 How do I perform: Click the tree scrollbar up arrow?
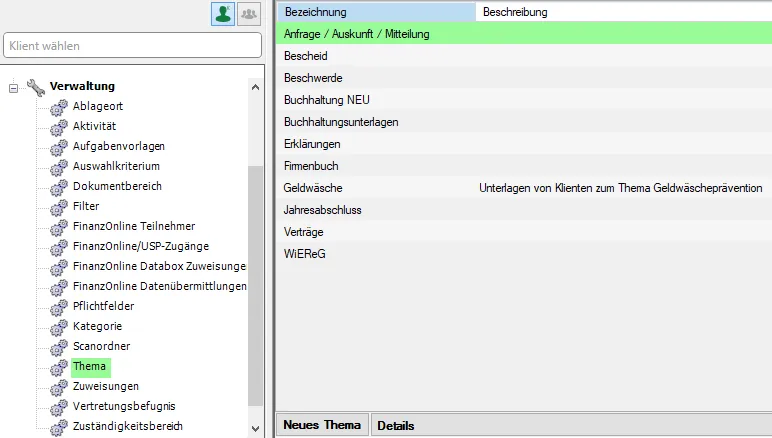click(x=255, y=87)
